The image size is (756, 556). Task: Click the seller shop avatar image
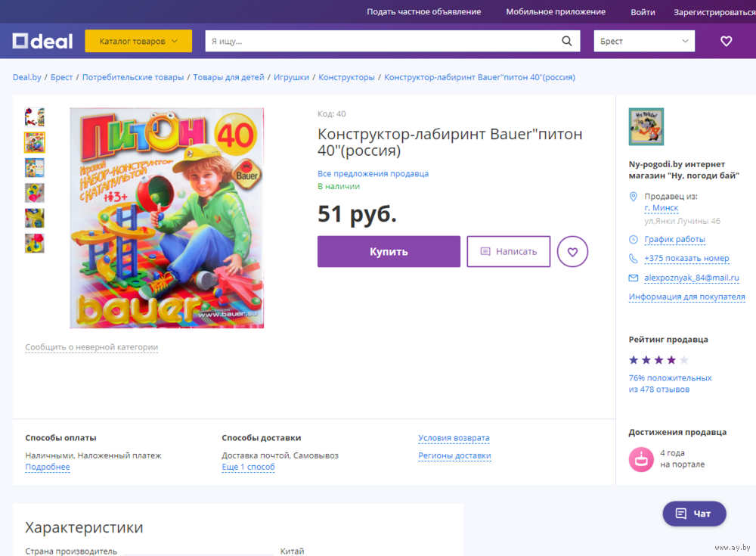point(646,126)
